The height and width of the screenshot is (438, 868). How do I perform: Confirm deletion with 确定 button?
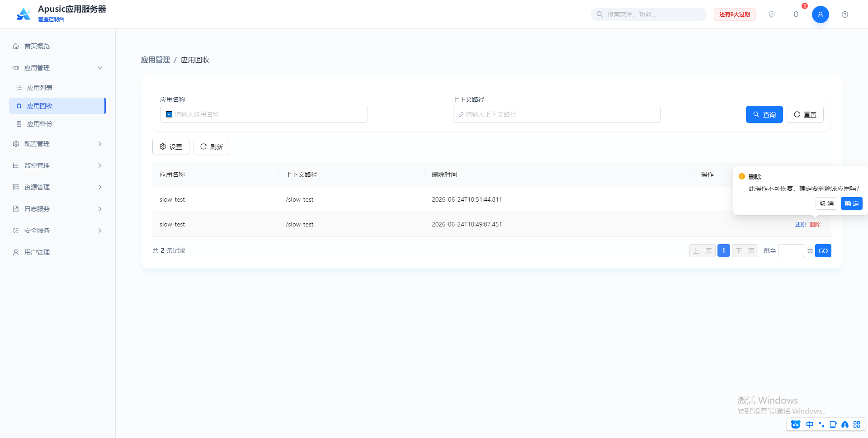pos(851,203)
